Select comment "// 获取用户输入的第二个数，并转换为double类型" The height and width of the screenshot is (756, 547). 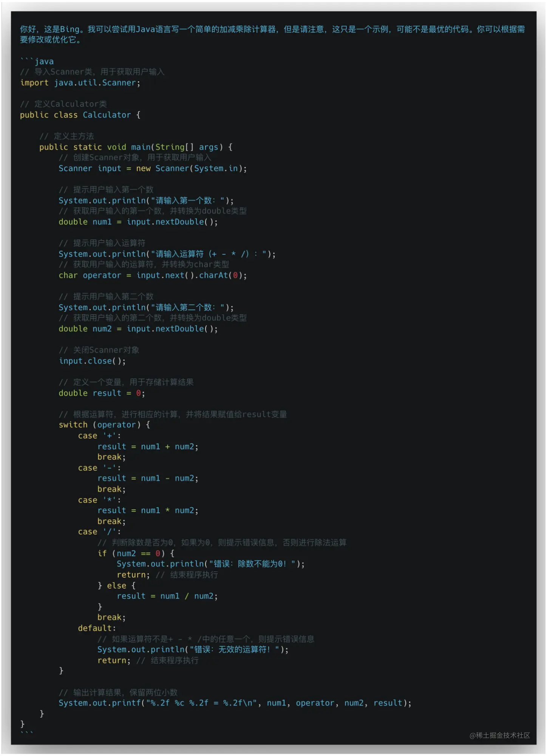(x=153, y=318)
